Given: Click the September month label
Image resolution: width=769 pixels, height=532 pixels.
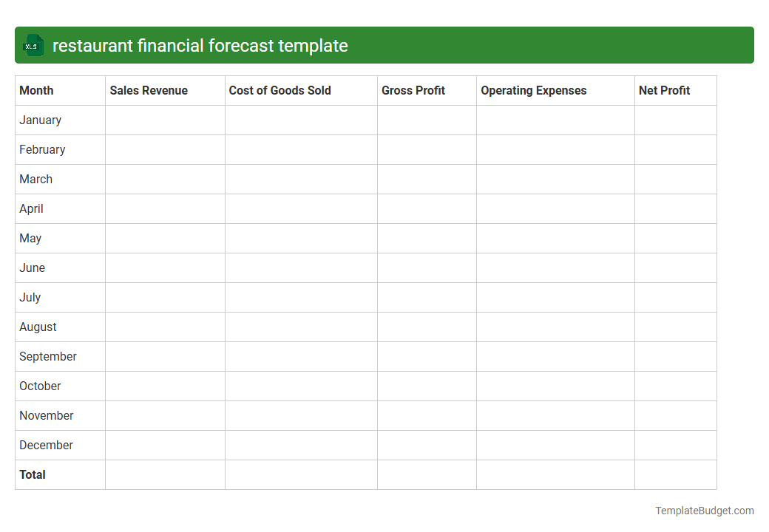Looking at the screenshot, I should [x=47, y=356].
